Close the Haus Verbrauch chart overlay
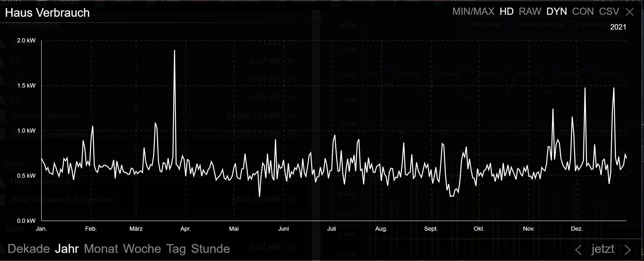The width and height of the screenshot is (644, 261). [x=629, y=12]
